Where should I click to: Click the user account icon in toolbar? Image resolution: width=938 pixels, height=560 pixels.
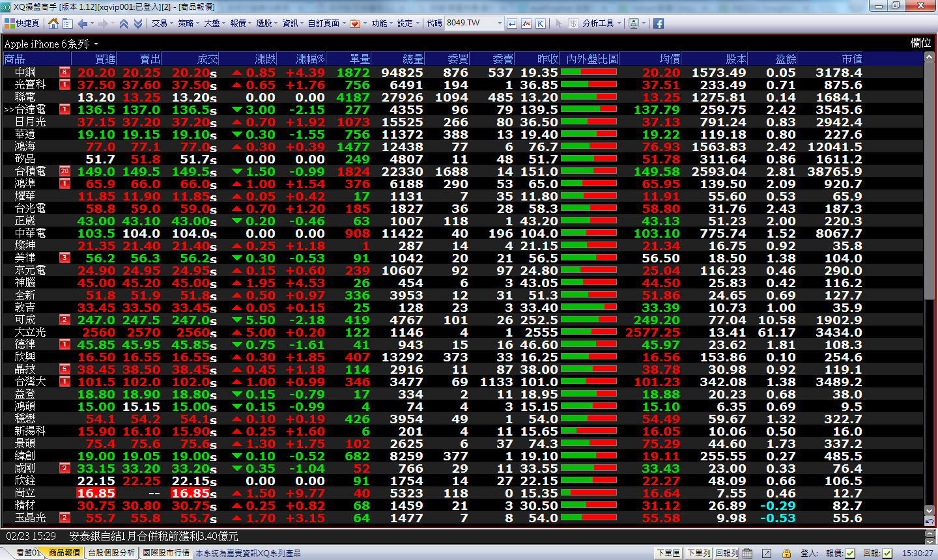coord(634,23)
